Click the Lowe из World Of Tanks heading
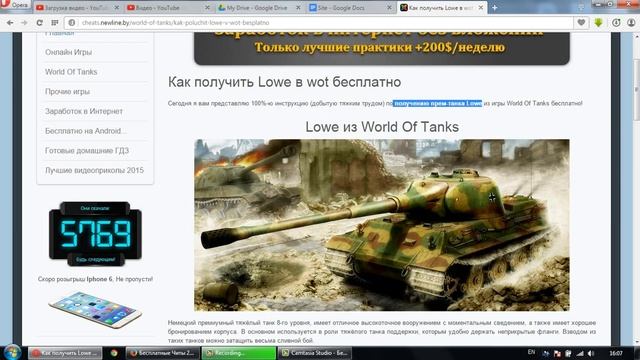This screenshot has width=640, height=360. click(x=382, y=127)
